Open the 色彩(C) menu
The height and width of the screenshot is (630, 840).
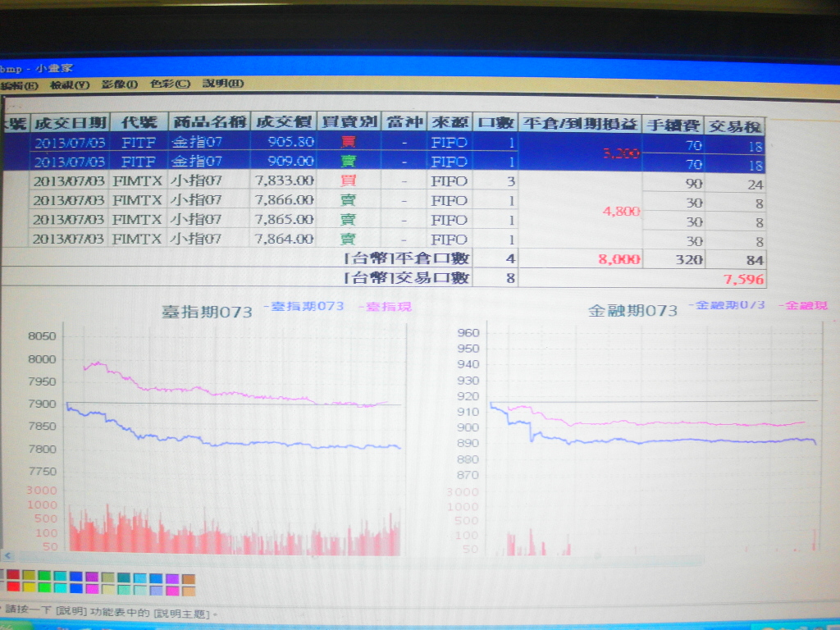pos(170,84)
